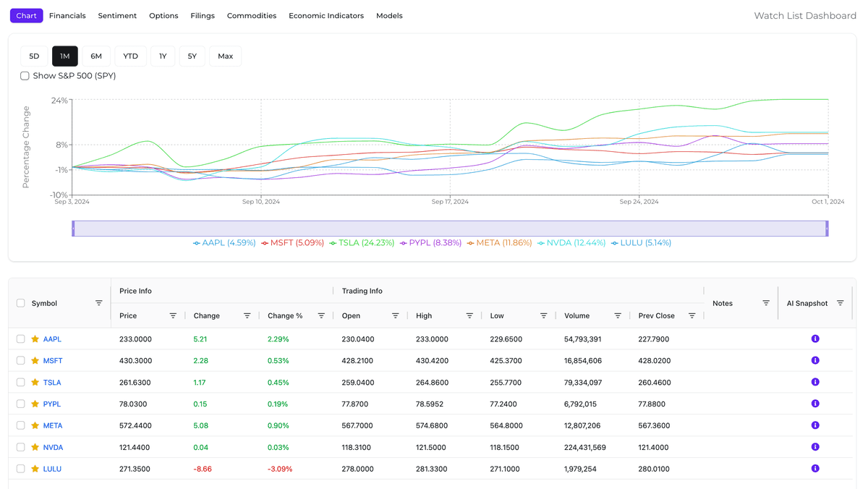
Task: Toggle the MSFT series in chart legend
Action: point(292,243)
